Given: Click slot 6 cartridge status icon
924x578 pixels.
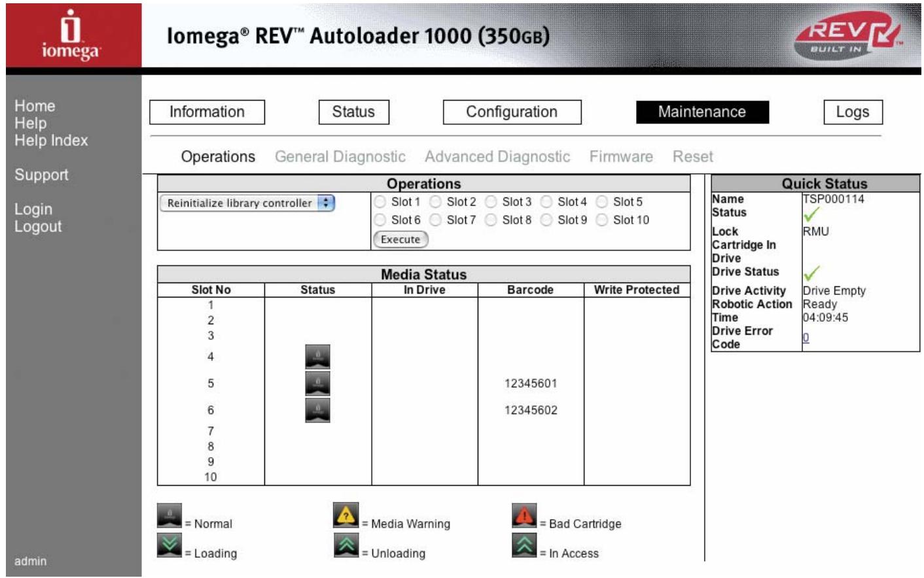Looking at the screenshot, I should 317,411.
